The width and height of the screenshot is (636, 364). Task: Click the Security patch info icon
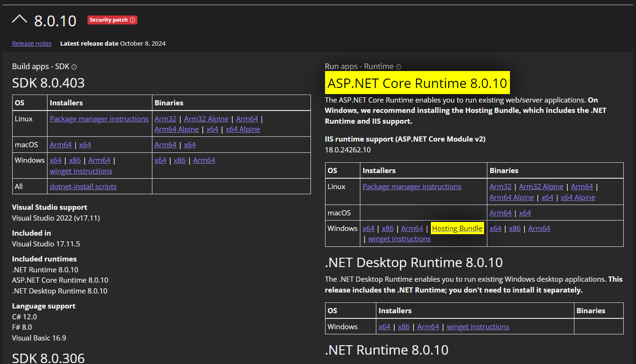[x=132, y=20]
